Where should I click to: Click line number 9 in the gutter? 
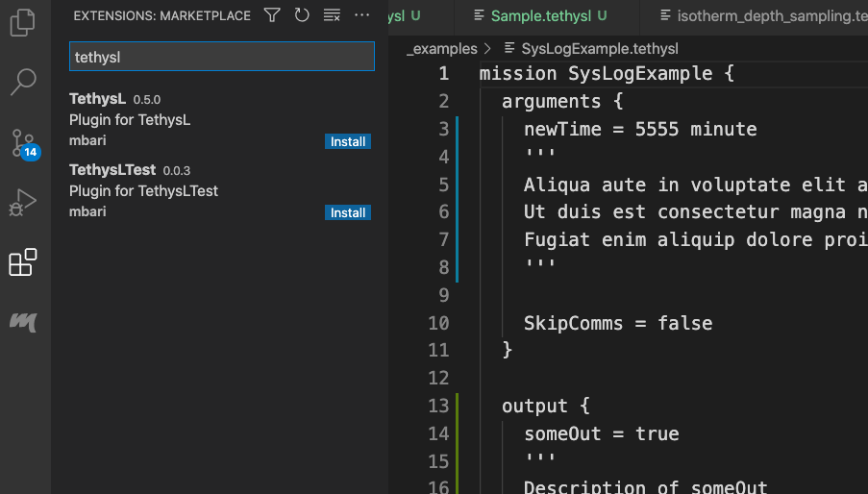click(x=443, y=295)
